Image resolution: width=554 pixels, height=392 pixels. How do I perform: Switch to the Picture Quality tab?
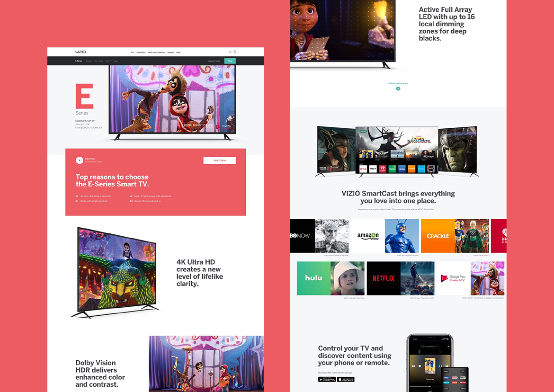click(98, 61)
